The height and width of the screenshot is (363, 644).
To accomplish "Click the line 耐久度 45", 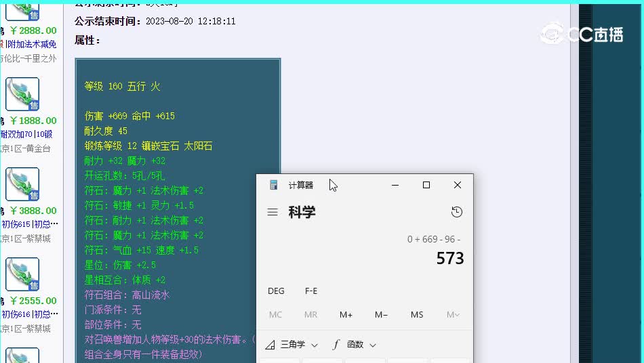I will tap(106, 131).
